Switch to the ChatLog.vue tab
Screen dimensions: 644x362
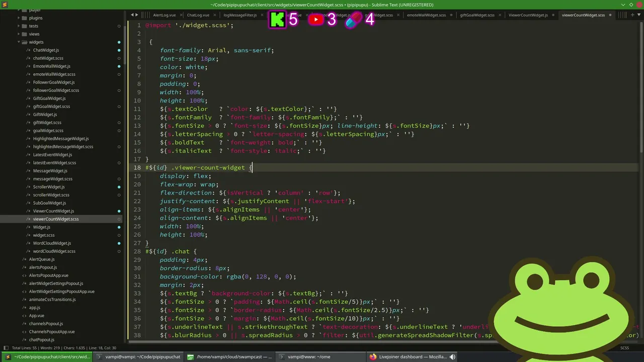[198, 15]
